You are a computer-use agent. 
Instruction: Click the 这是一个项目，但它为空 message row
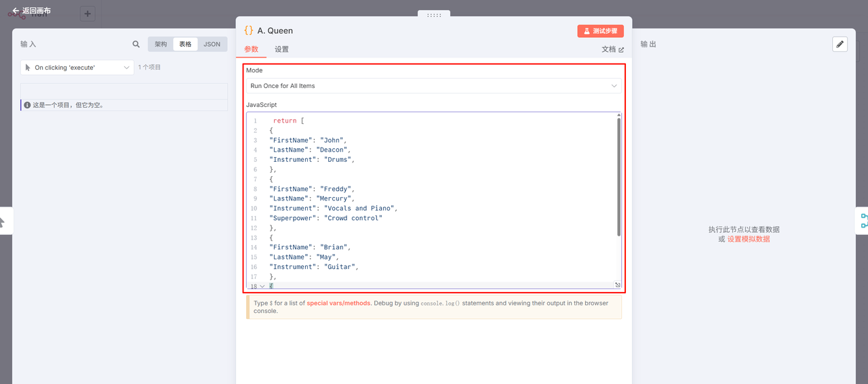[124, 105]
